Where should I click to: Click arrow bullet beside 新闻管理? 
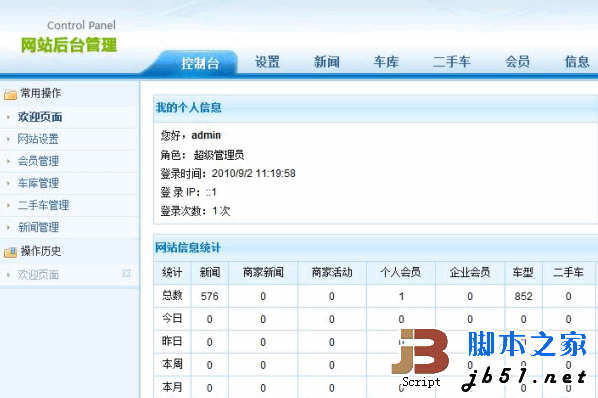(8, 227)
